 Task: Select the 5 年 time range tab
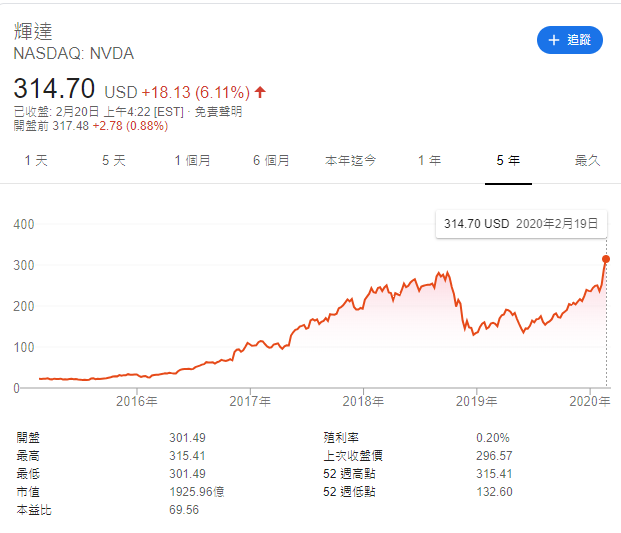[507, 160]
